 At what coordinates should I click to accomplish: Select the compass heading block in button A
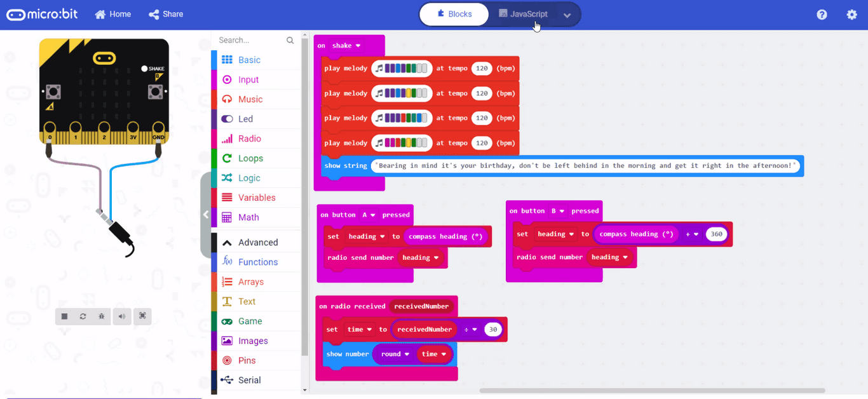pyautogui.click(x=445, y=236)
